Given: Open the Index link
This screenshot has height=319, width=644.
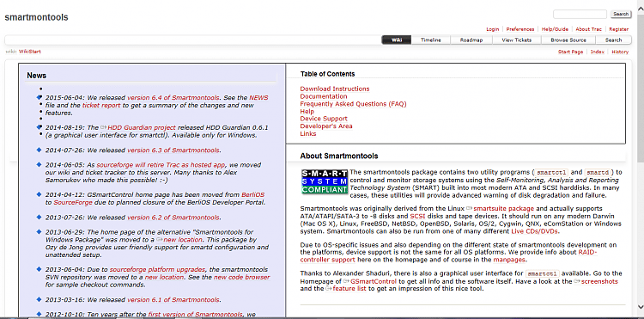Looking at the screenshot, I should pos(597,52).
